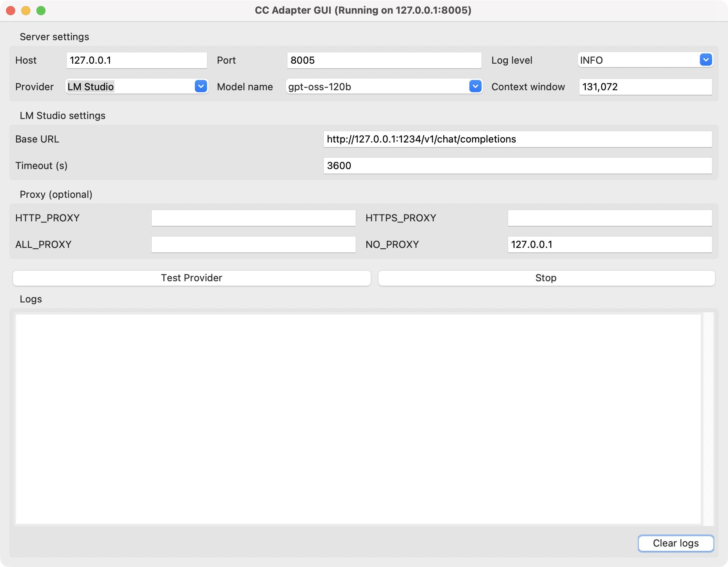Click the green zoom window button
728x567 pixels.
[41, 11]
